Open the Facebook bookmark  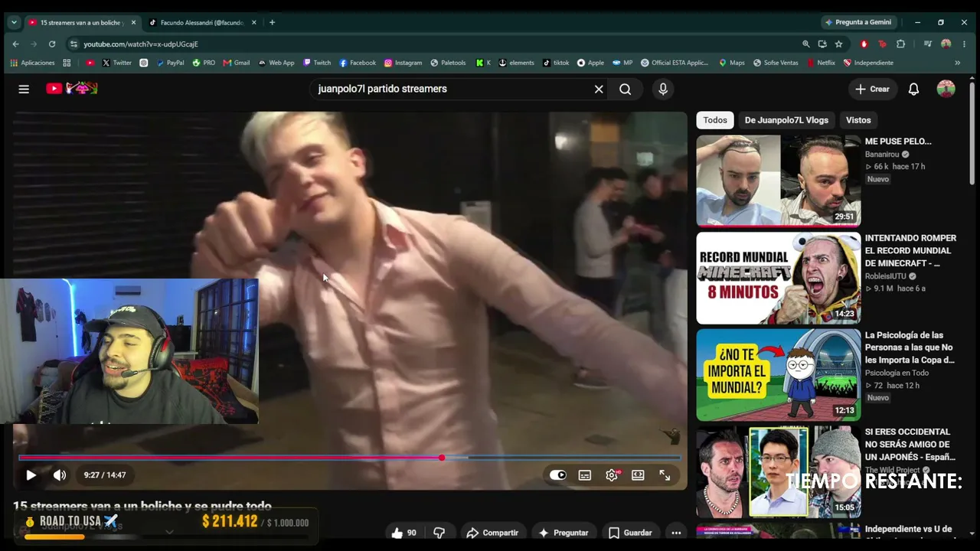(358, 63)
